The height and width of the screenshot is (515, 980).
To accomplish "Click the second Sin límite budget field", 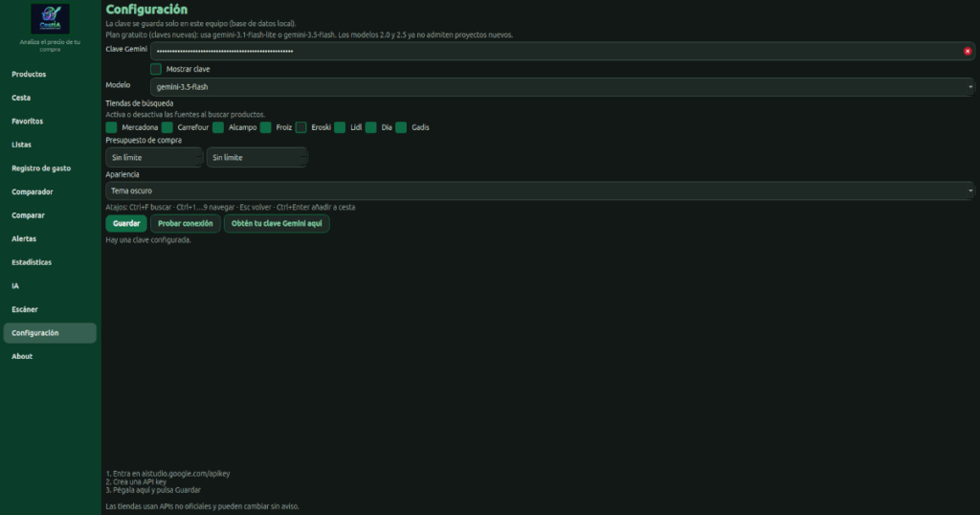I will click(x=256, y=158).
